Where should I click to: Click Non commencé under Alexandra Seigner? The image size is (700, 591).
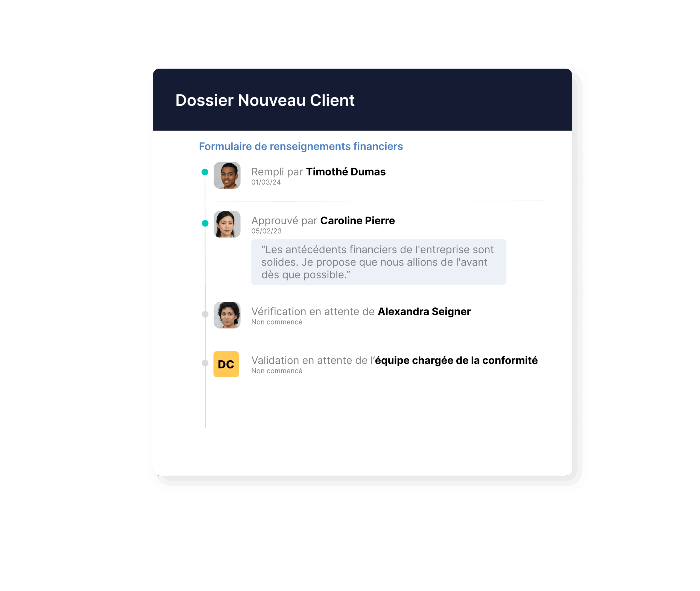click(x=276, y=322)
